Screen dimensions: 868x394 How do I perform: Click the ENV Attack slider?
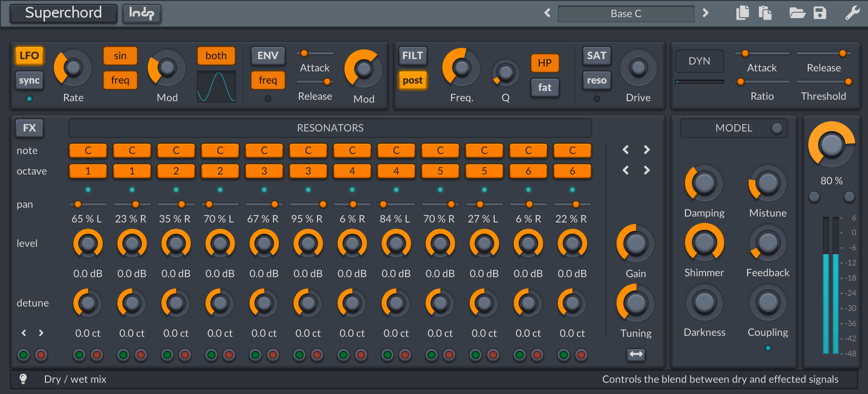(x=315, y=53)
